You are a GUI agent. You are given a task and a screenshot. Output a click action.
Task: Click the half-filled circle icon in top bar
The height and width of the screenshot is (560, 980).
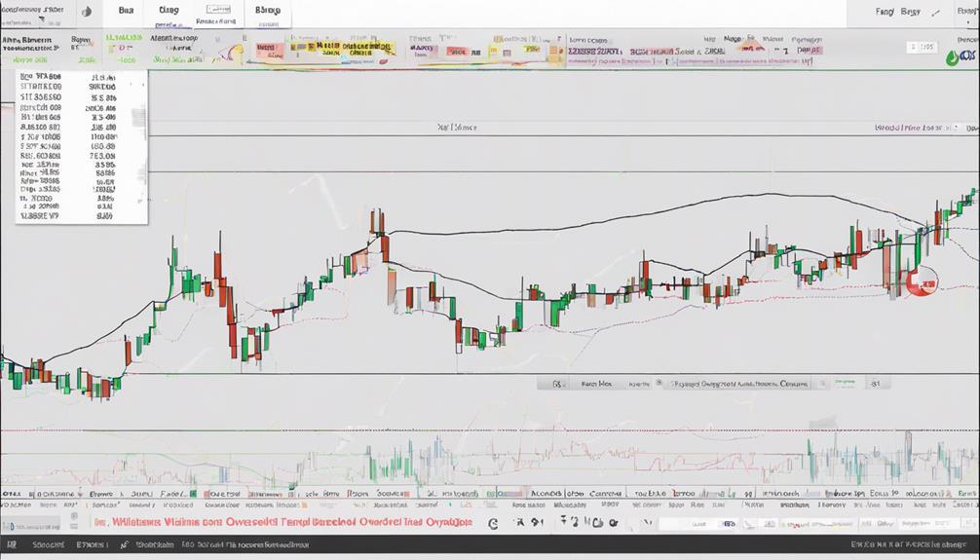87,12
